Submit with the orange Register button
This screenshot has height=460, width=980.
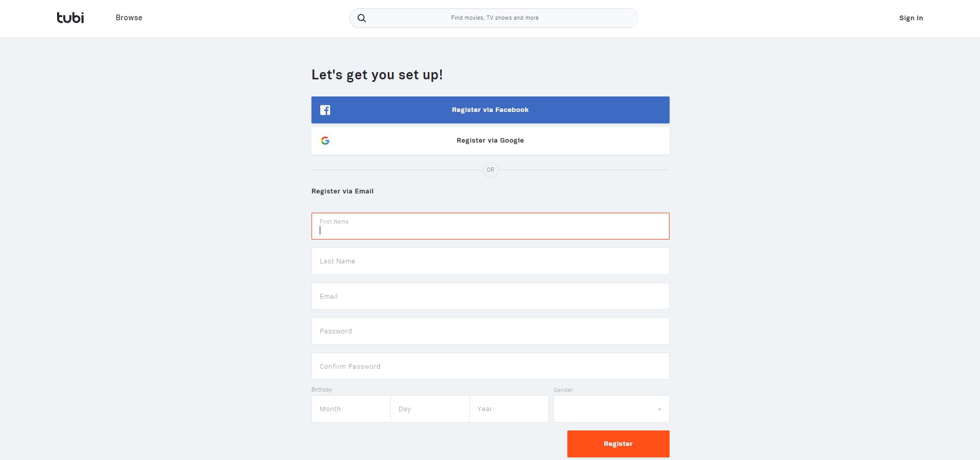618,444
